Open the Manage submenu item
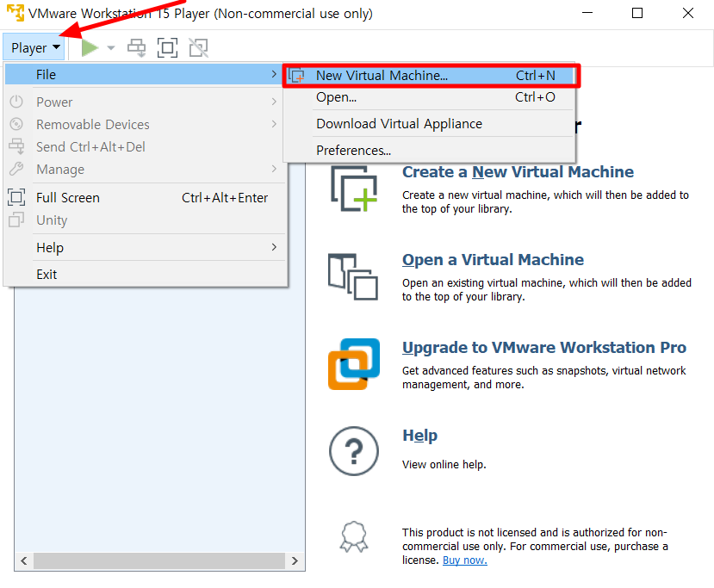This screenshot has height=588, width=714. [144, 170]
